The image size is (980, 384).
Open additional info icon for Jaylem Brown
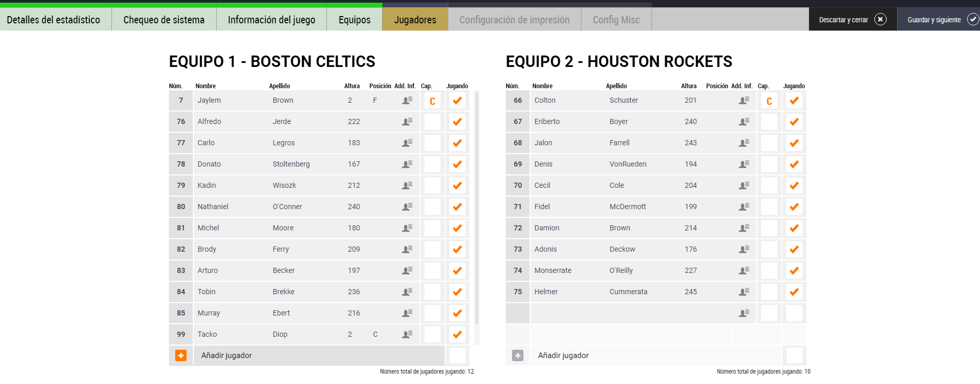coord(407,100)
